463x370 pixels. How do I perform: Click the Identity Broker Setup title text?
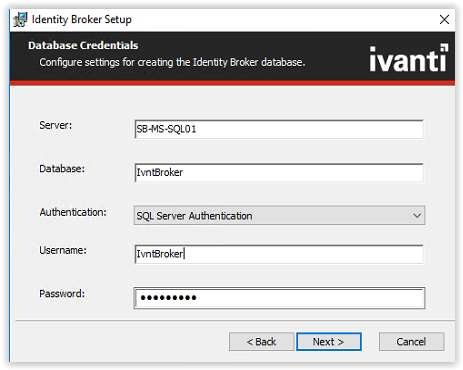[x=82, y=19]
